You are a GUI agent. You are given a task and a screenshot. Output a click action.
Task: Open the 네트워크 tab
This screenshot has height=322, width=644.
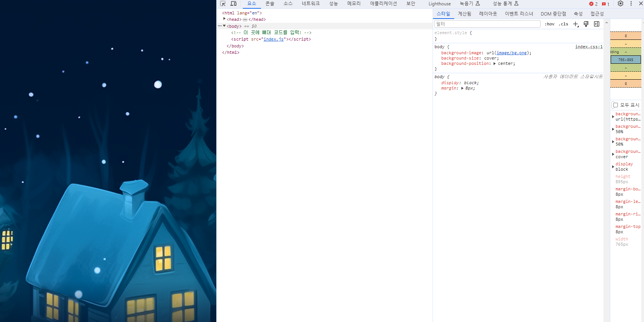[311, 4]
